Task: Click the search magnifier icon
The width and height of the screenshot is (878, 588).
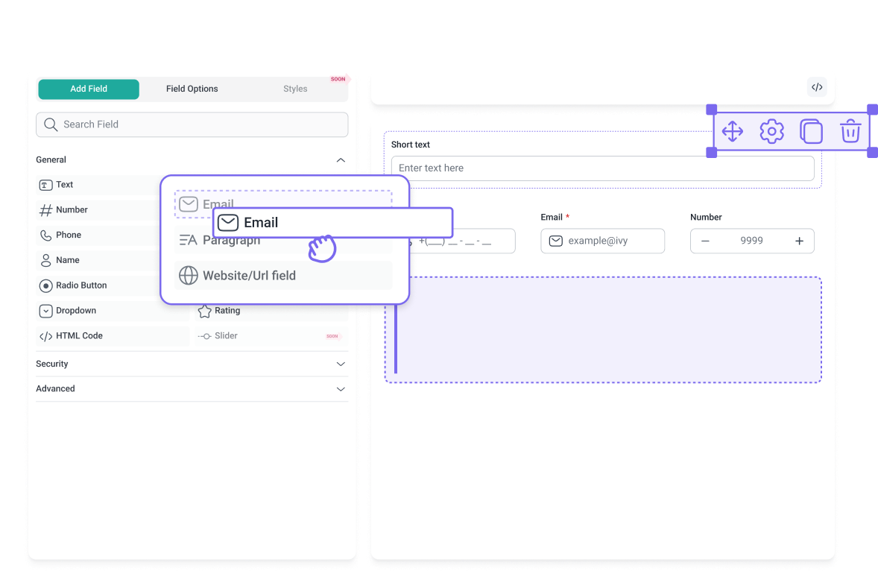Action: (50, 124)
